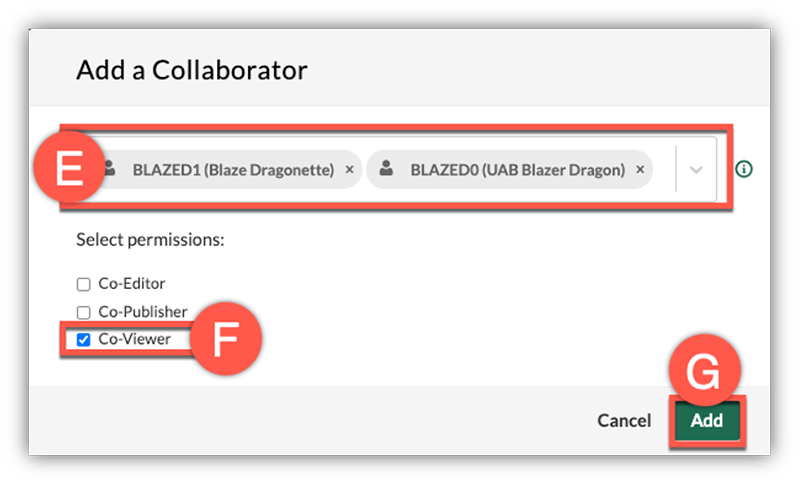Image resolution: width=800 pixels, height=485 pixels.
Task: Click the green info icon beside the field
Action: pyautogui.click(x=743, y=169)
